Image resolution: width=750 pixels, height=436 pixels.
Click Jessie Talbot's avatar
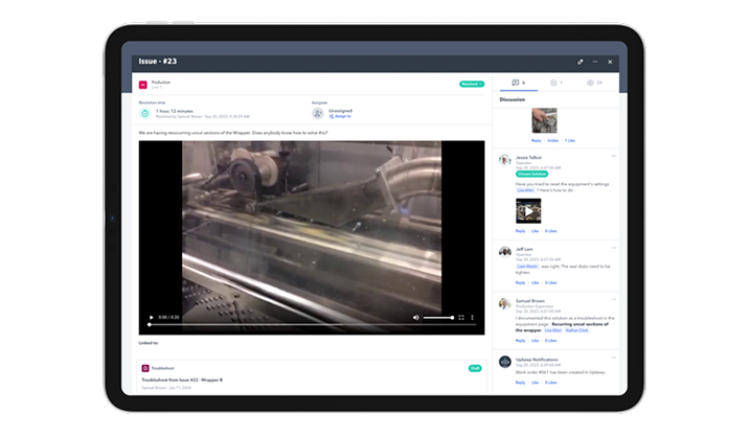(x=505, y=160)
